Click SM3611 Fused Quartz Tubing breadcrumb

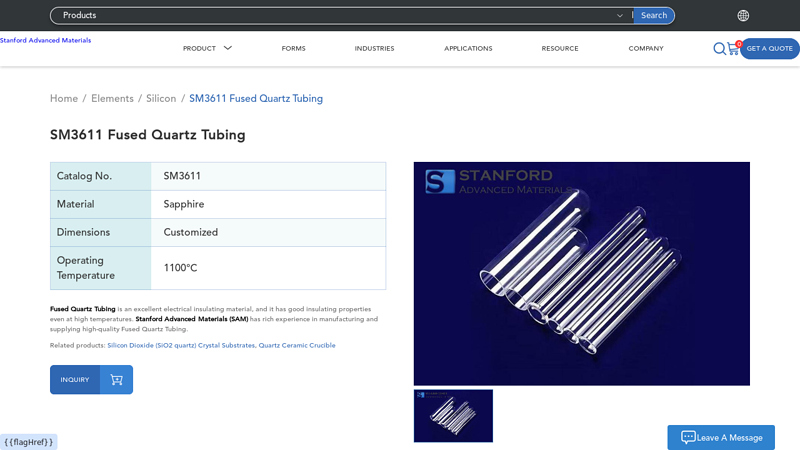pyautogui.click(x=256, y=98)
